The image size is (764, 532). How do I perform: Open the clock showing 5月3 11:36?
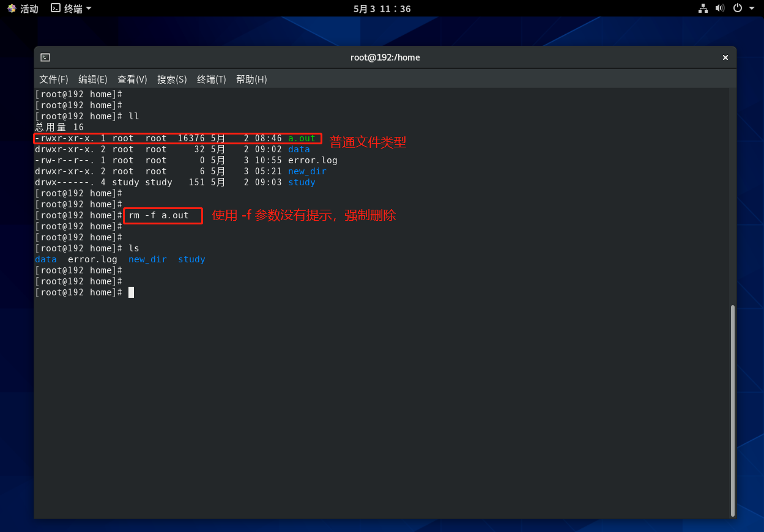pos(382,9)
